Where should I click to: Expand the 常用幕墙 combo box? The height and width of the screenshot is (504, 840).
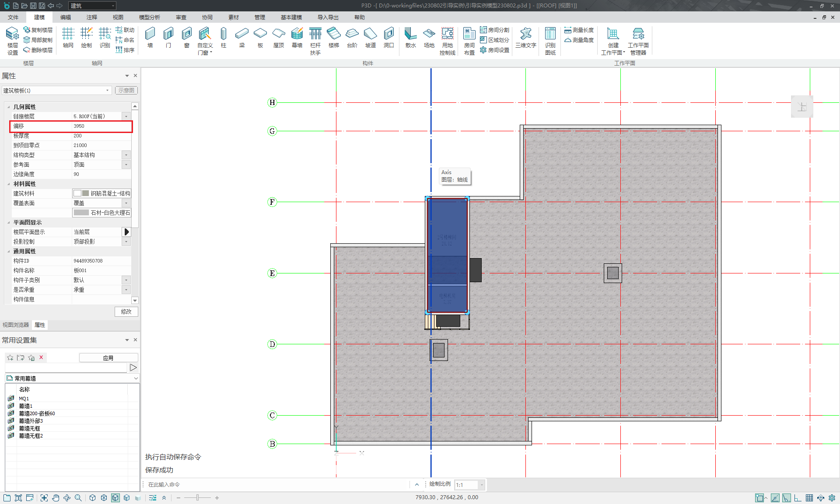(x=136, y=378)
